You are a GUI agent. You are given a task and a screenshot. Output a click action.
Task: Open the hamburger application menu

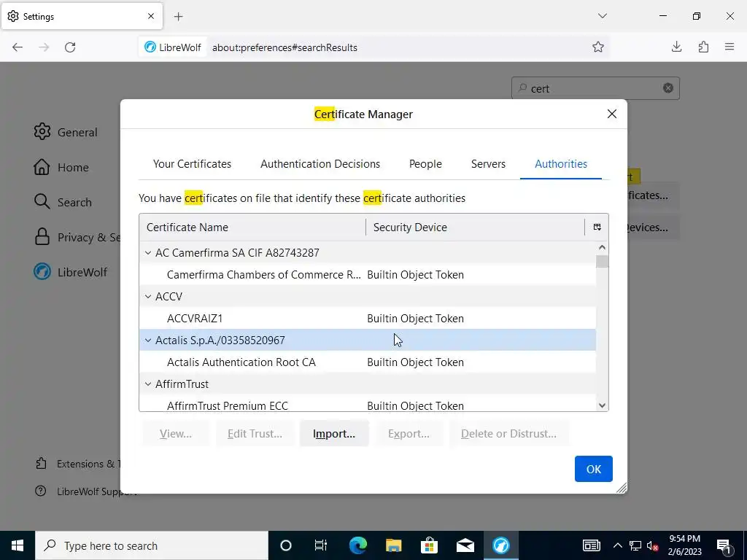729,47
